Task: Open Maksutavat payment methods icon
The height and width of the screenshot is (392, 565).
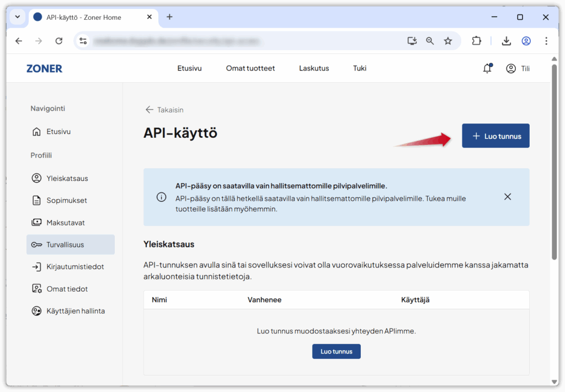Action: click(x=35, y=222)
